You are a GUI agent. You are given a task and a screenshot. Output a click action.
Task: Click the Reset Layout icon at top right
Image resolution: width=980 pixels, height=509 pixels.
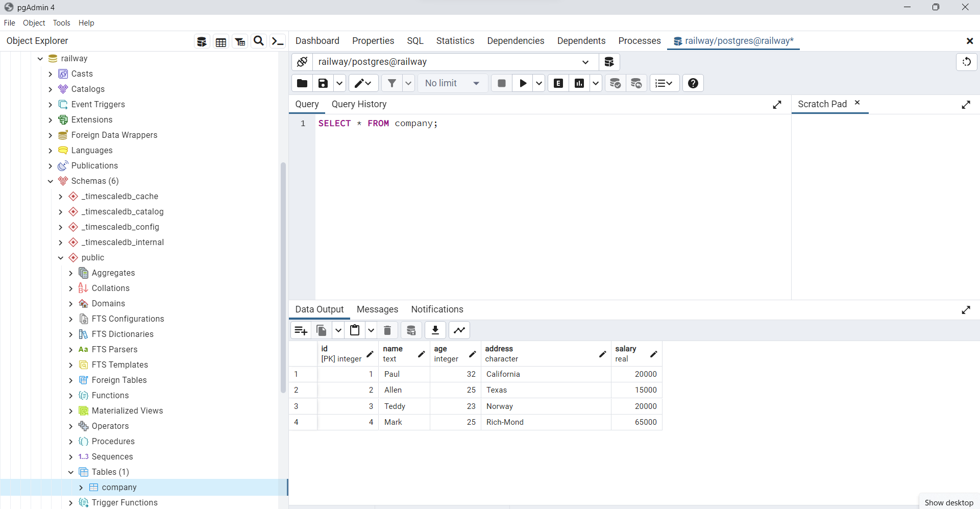coord(967,62)
